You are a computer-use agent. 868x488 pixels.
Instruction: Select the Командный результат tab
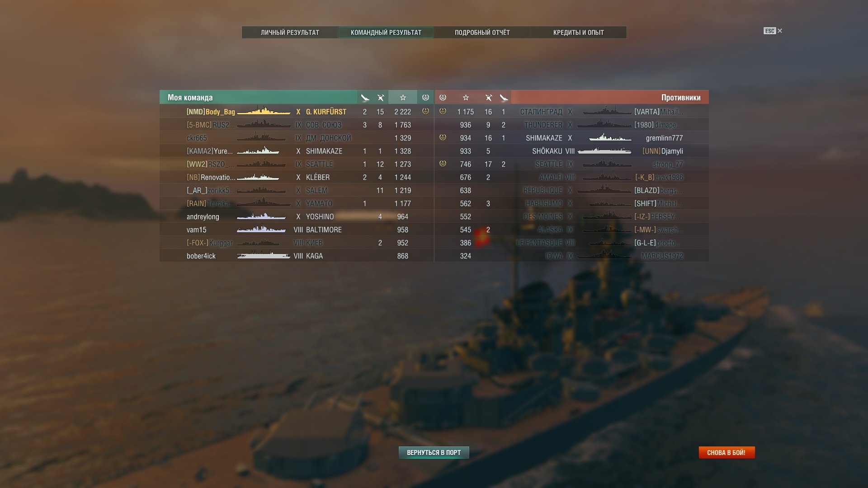pos(386,33)
